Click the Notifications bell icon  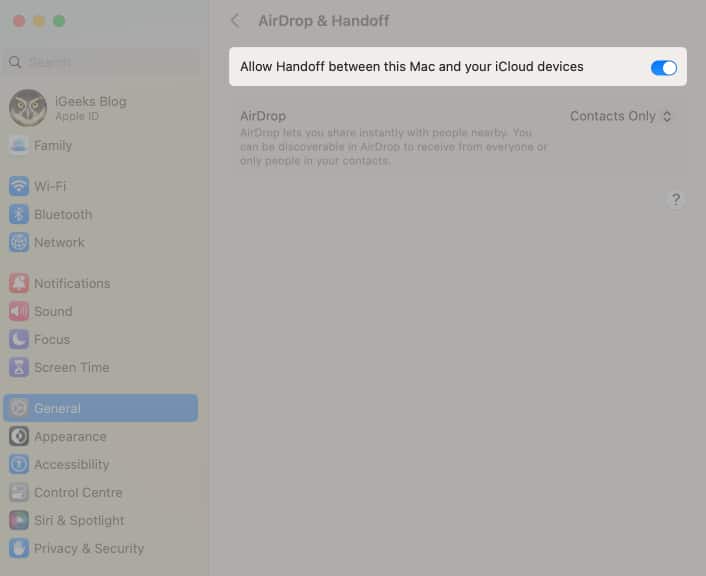pos(18,283)
